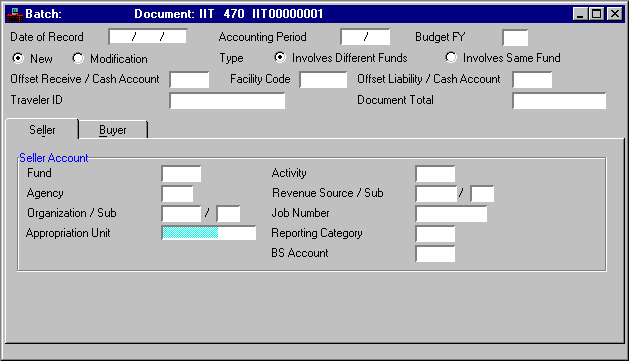Click the Revenue Source code field
The height and width of the screenshot is (361, 629).
[x=436, y=194]
